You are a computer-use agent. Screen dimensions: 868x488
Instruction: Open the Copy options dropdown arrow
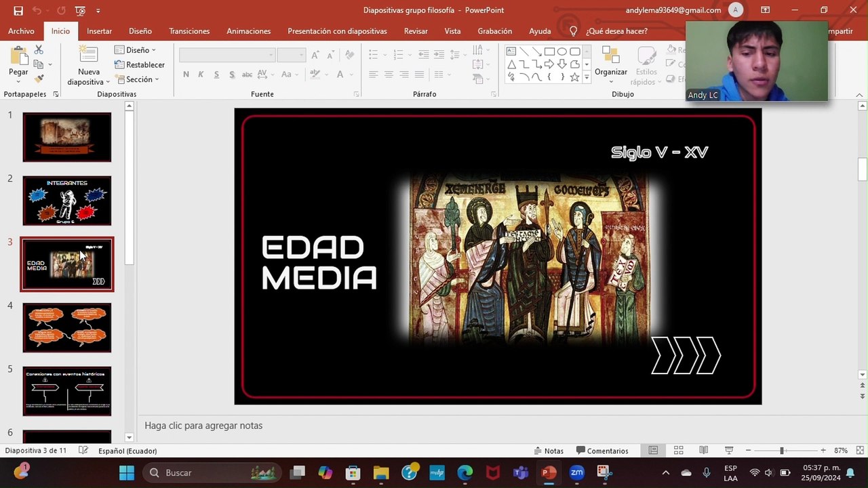click(x=50, y=64)
